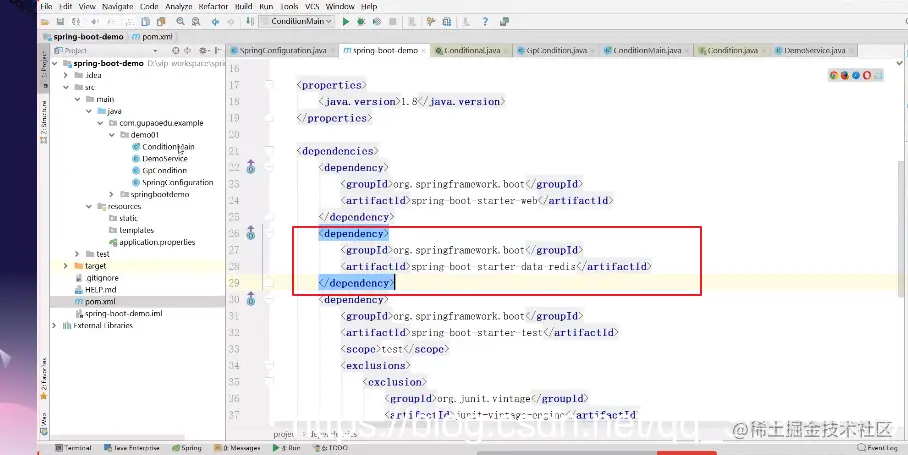Open pom preview in Firefox browser icon
This screenshot has height=455, width=908.
(x=845, y=75)
